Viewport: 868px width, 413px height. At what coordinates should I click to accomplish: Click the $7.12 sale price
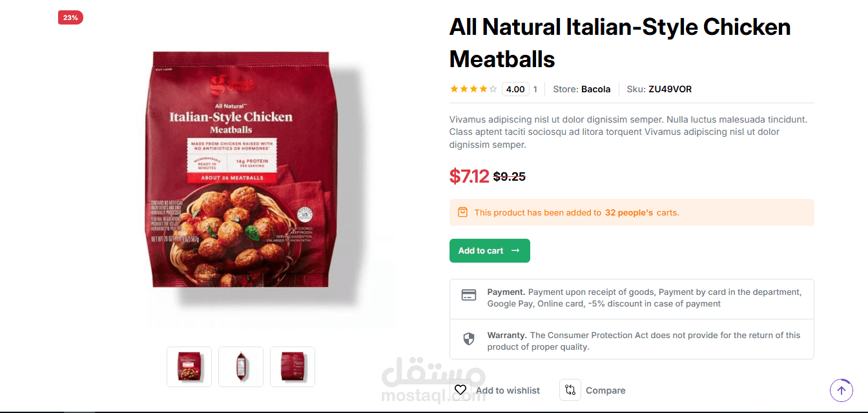(470, 176)
